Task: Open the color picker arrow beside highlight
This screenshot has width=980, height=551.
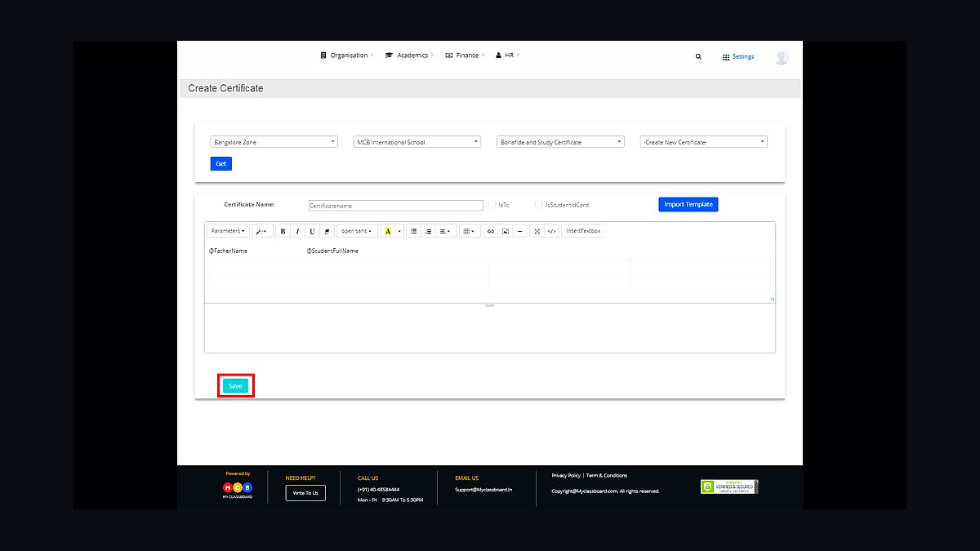Action: pyautogui.click(x=399, y=231)
